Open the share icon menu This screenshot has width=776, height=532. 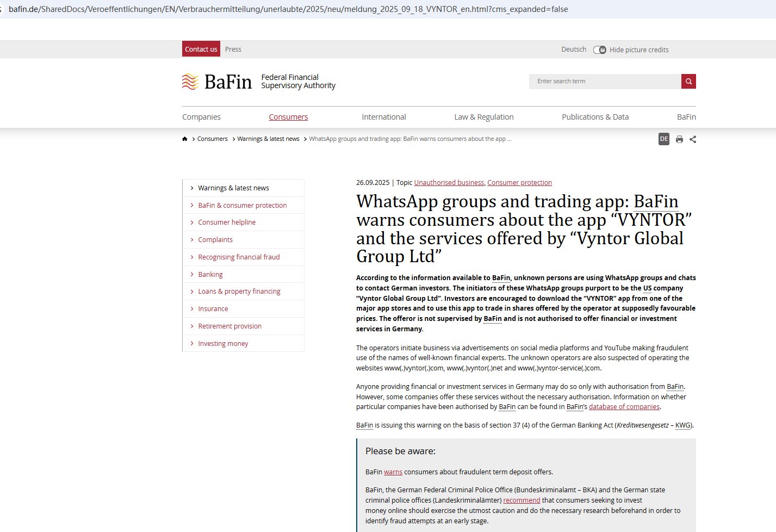693,139
